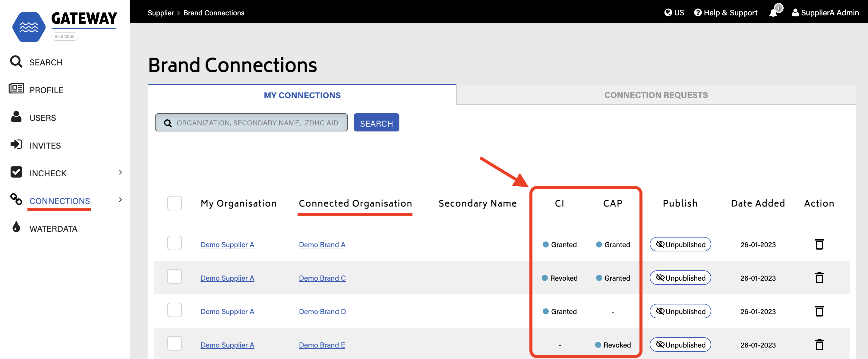Select Users in the sidebar

click(43, 118)
